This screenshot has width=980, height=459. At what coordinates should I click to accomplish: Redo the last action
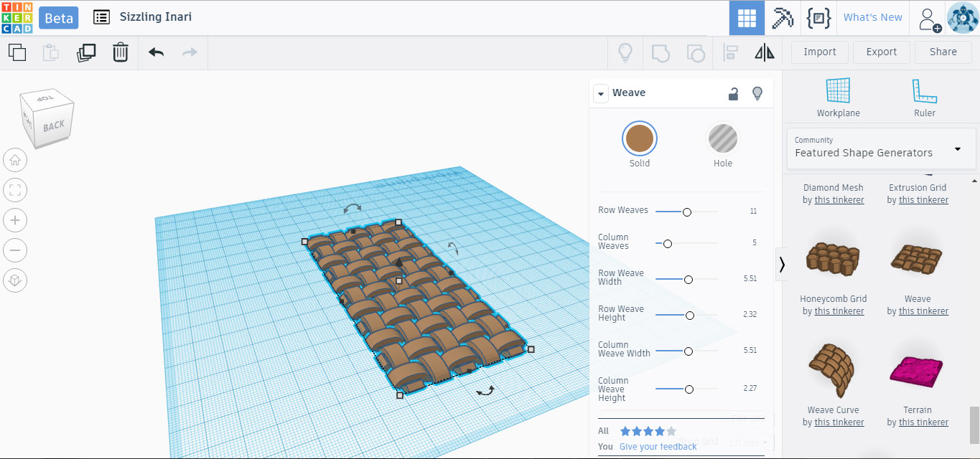[190, 52]
